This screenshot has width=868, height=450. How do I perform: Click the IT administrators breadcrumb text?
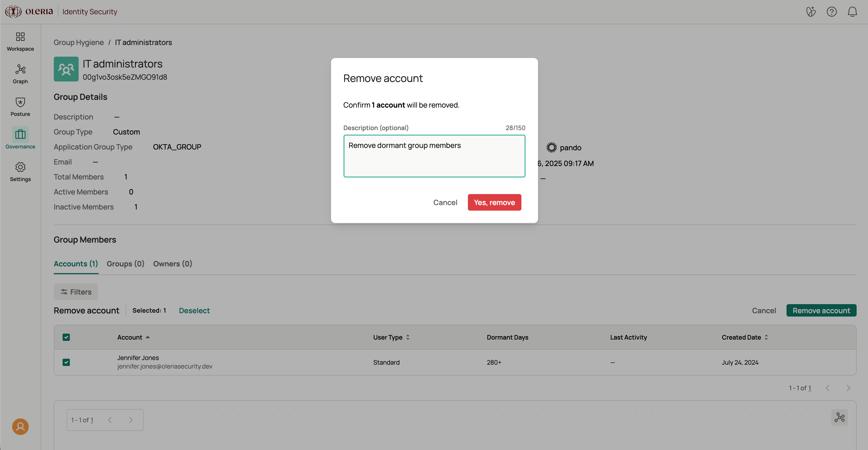[144, 42]
